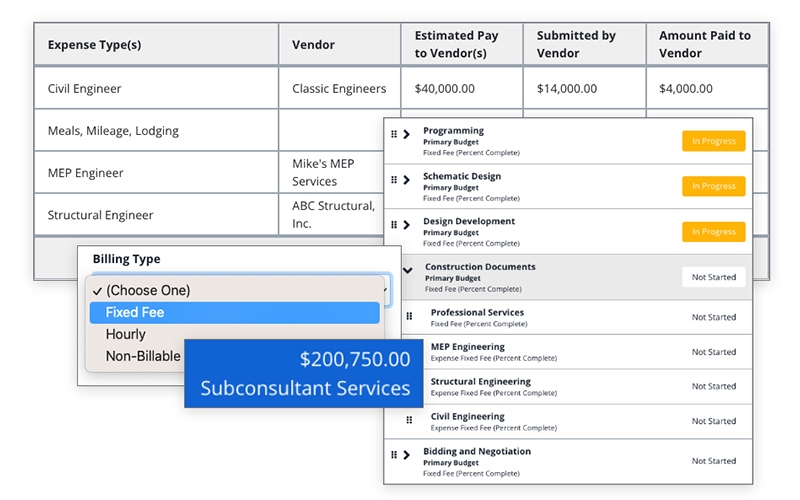Image resolution: width=800 pixels, height=500 pixels.
Task: Expand the Bidding and Negotiation phase
Action: (406, 455)
